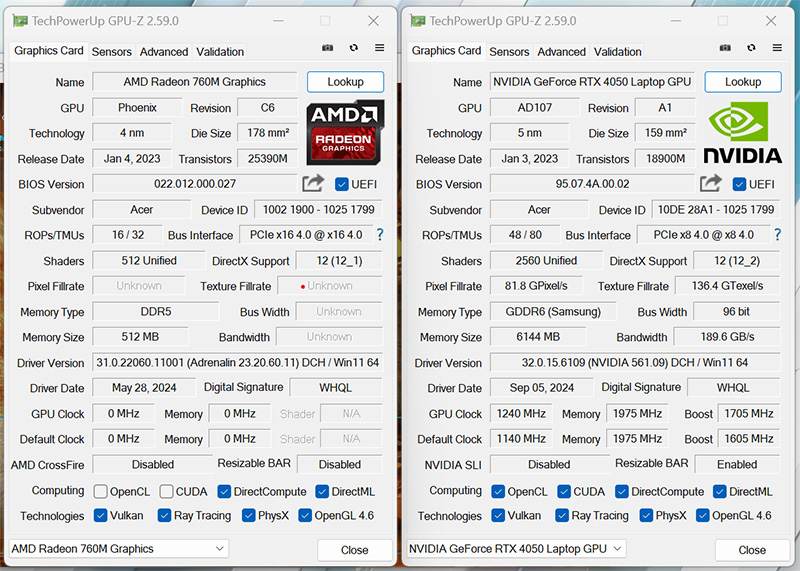This screenshot has height=571, width=800.
Task: Click refresh icon in NVIDIA GeForce window
Action: click(751, 47)
